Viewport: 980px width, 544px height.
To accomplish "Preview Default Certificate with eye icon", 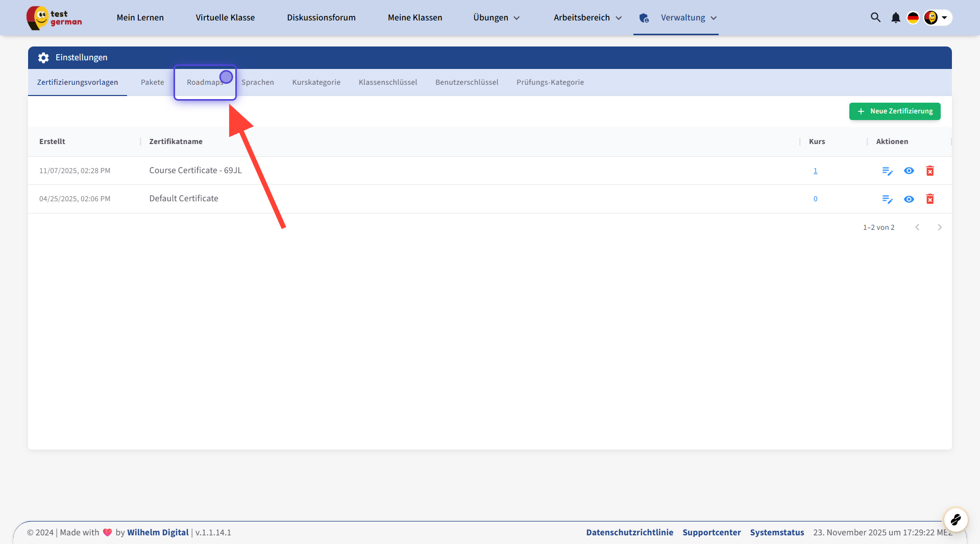I will (909, 199).
